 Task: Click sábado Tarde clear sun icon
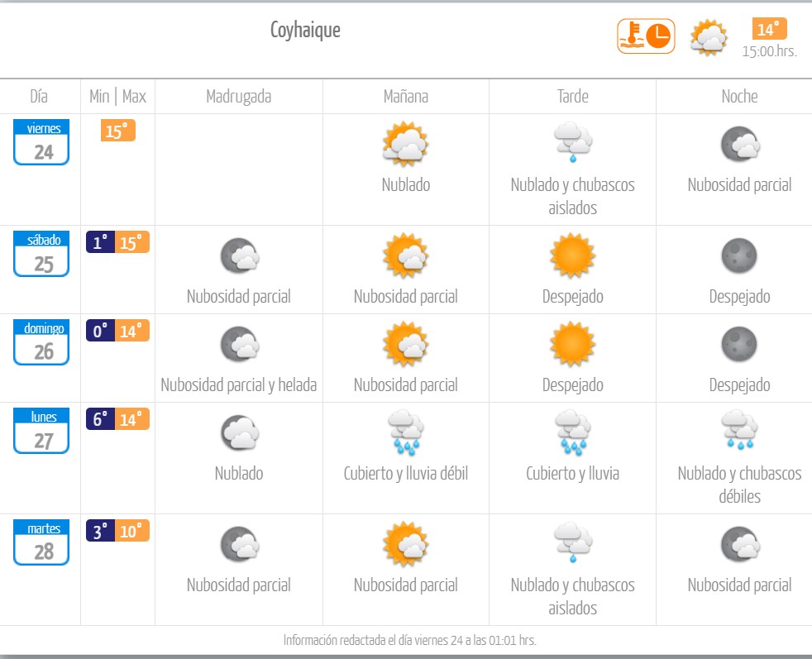tap(572, 255)
